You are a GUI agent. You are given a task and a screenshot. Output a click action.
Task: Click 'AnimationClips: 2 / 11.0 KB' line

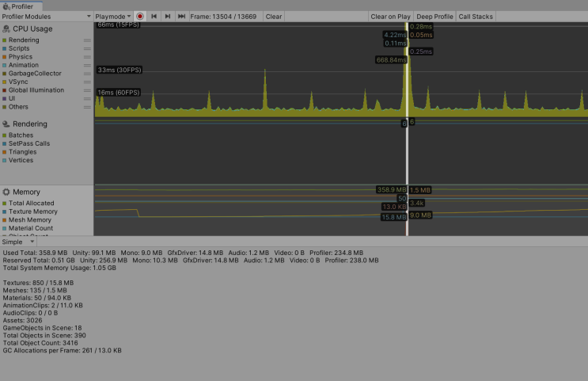(x=43, y=306)
